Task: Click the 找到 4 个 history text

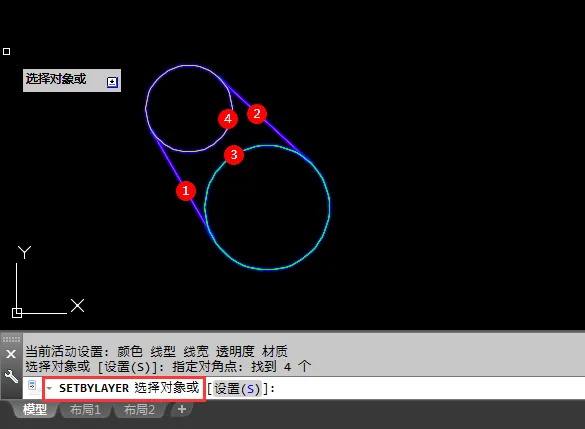Action: [281, 366]
